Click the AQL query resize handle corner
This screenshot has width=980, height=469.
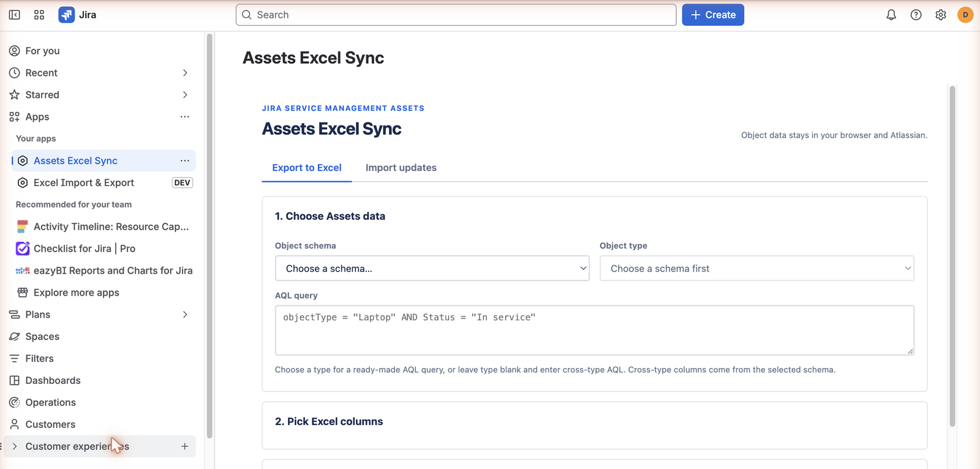(x=910, y=351)
